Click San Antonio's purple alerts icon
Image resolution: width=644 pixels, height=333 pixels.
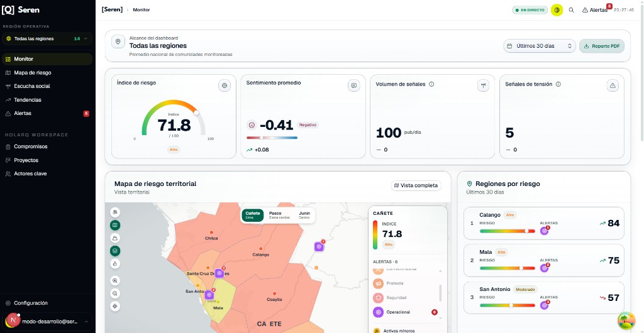click(545, 305)
